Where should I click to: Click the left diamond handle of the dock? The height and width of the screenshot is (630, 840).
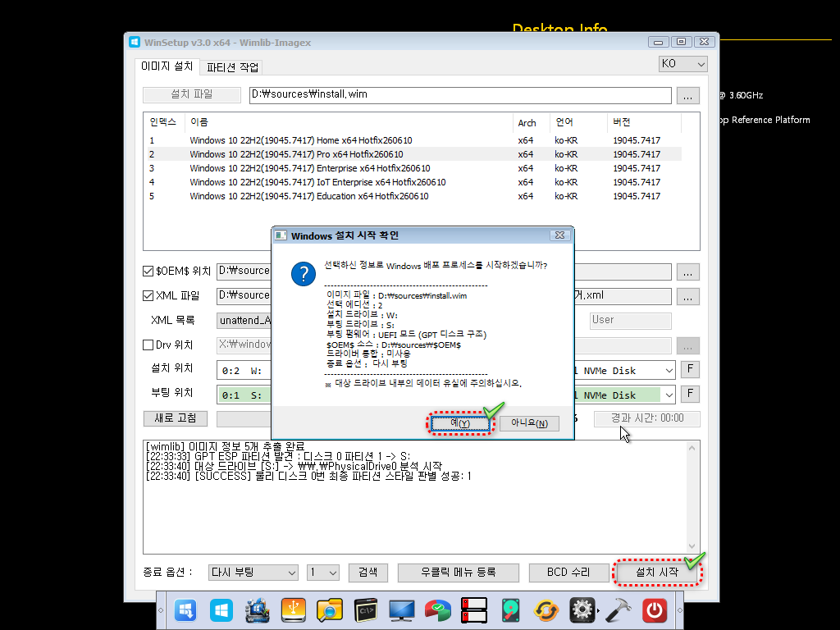[161, 610]
